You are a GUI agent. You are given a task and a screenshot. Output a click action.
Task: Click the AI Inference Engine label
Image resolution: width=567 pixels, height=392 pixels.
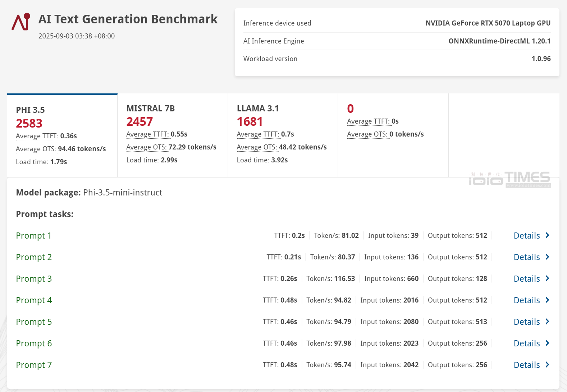click(x=274, y=41)
